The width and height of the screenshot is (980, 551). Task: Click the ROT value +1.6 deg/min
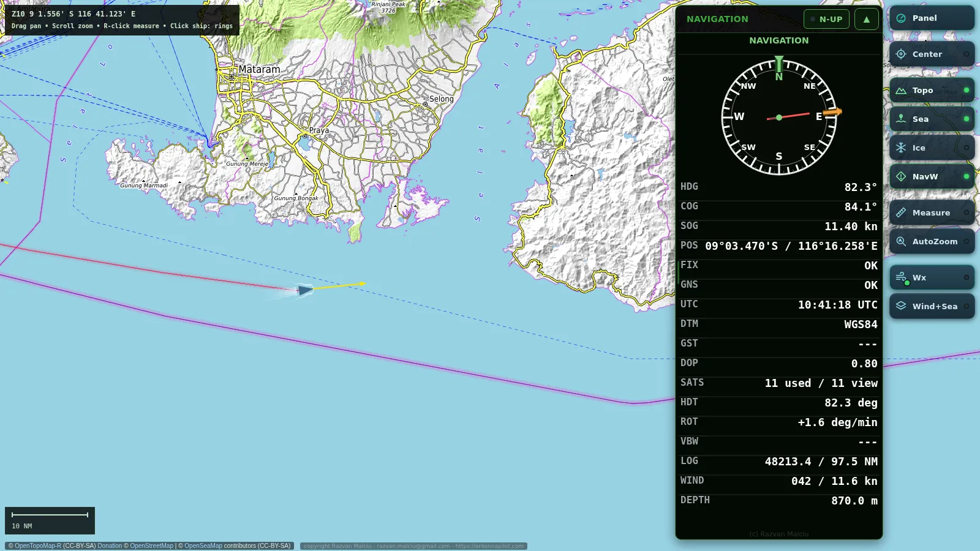tap(837, 422)
